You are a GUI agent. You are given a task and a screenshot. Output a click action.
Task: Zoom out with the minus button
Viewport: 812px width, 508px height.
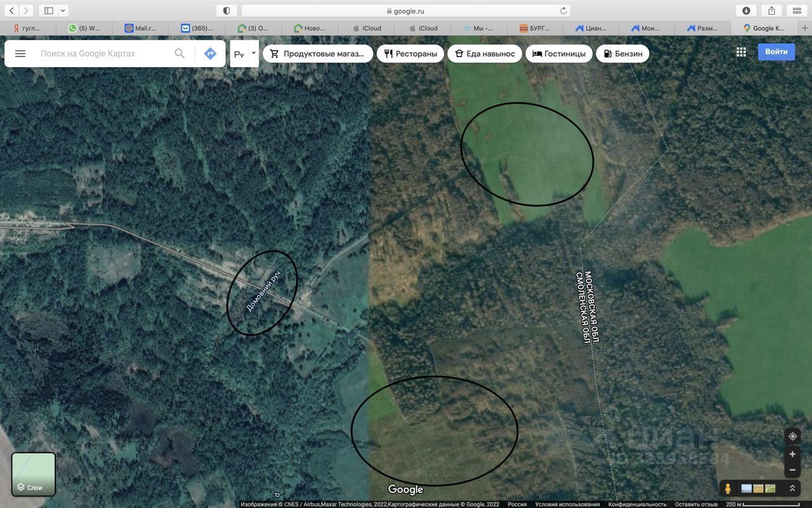coord(792,471)
